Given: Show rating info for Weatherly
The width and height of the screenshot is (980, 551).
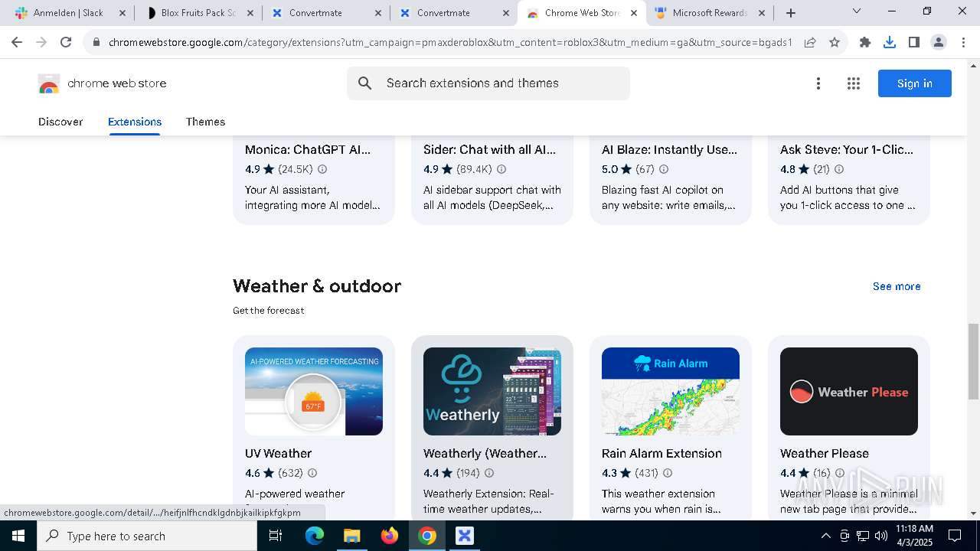Looking at the screenshot, I should point(489,473).
